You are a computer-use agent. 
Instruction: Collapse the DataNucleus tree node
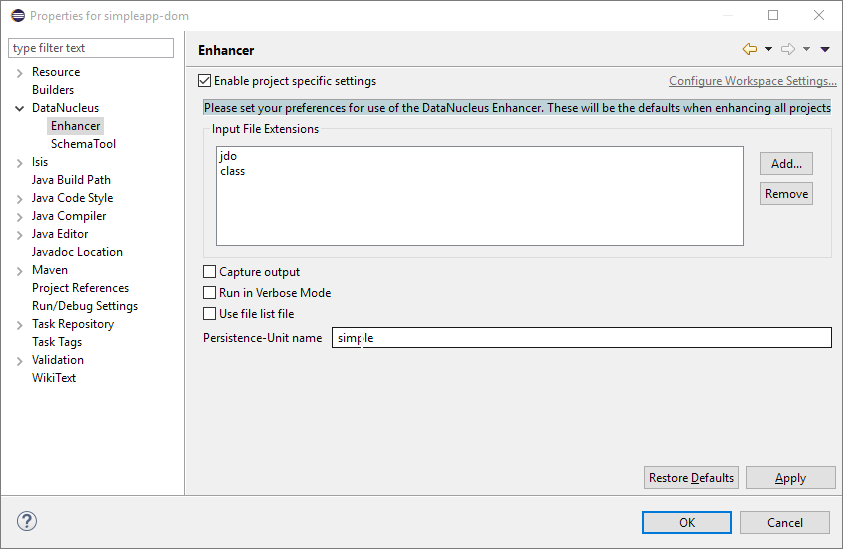[19, 109]
